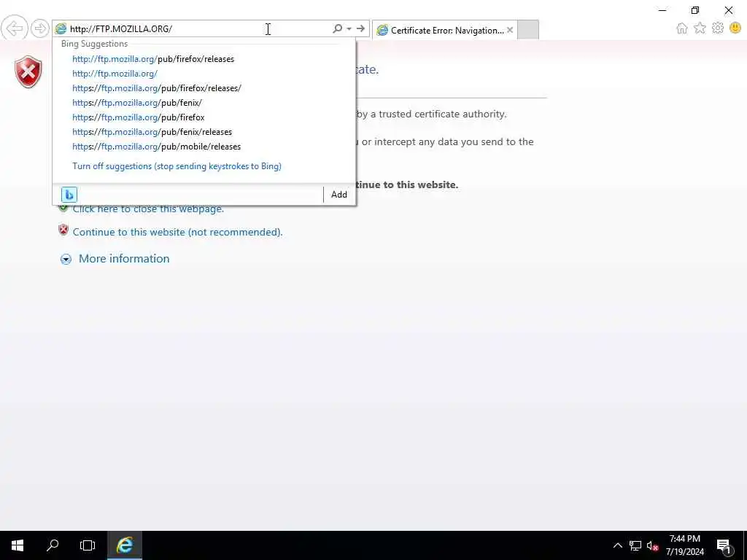Click the magnifier search icon in address bar
The height and width of the screenshot is (560, 747).
(337, 28)
